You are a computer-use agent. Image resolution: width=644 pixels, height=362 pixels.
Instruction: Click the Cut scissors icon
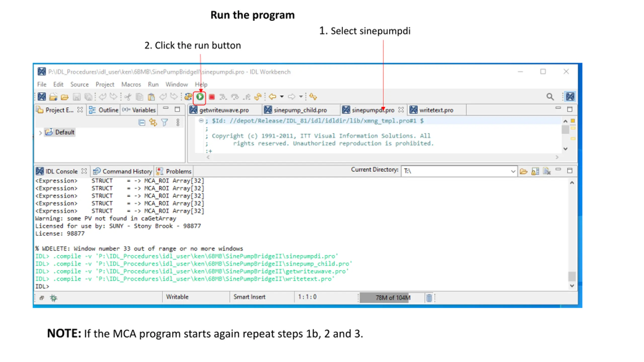pyautogui.click(x=128, y=97)
